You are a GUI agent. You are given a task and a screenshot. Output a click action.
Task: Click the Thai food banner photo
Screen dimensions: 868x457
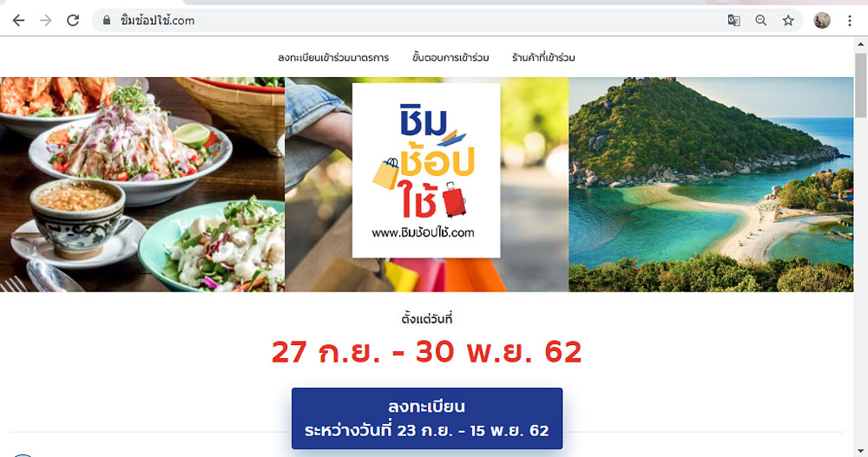pos(142,184)
